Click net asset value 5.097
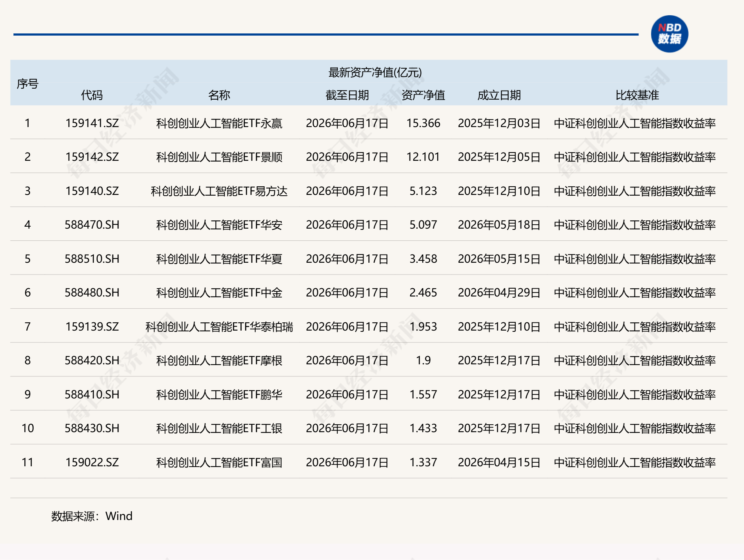Screen dimensions: 744x560 click(x=423, y=225)
